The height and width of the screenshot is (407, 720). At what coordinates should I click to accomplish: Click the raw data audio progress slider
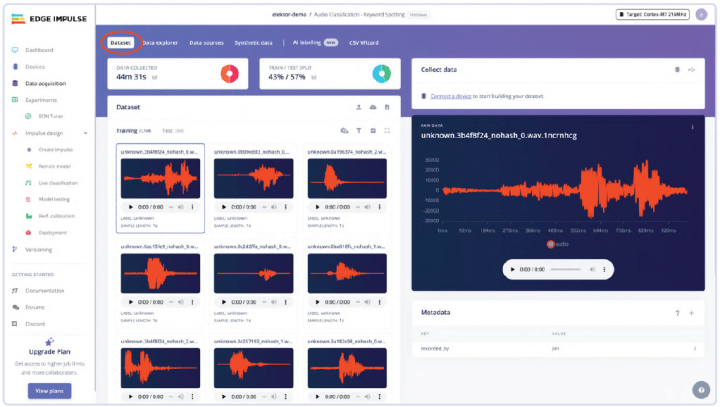coord(565,269)
